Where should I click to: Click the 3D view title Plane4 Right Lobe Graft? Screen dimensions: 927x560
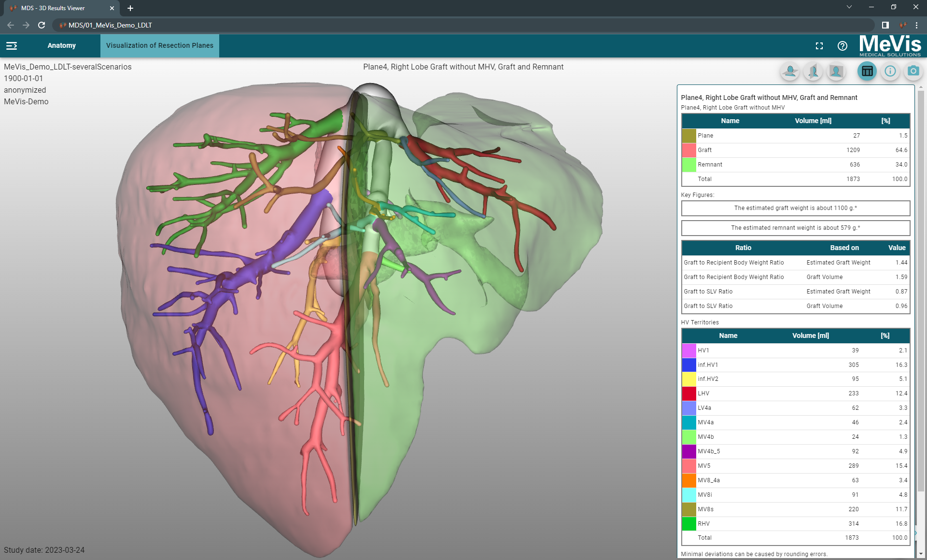tap(463, 67)
